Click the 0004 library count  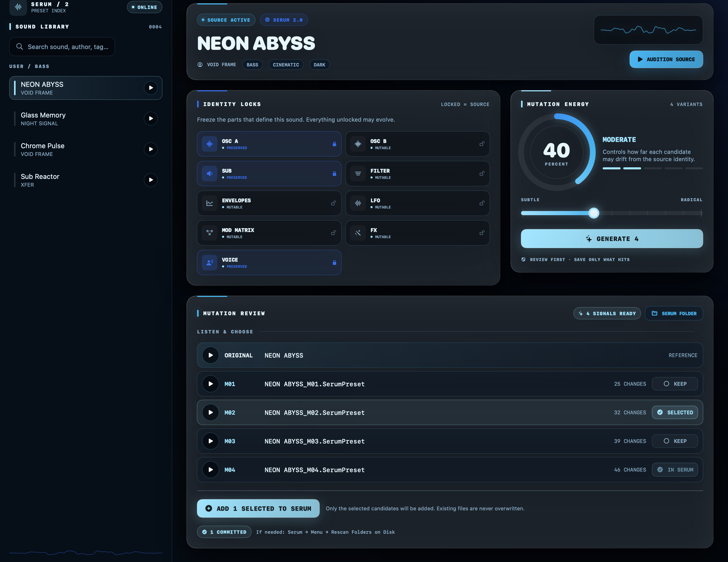pos(155,27)
